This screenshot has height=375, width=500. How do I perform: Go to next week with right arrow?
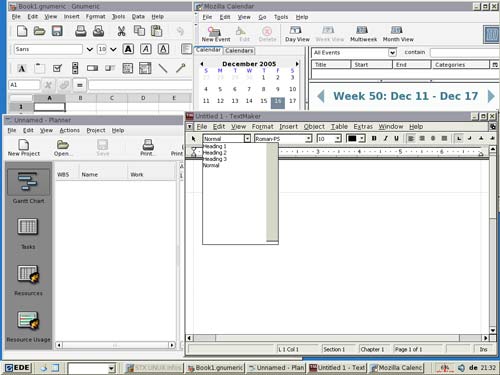pos(491,96)
